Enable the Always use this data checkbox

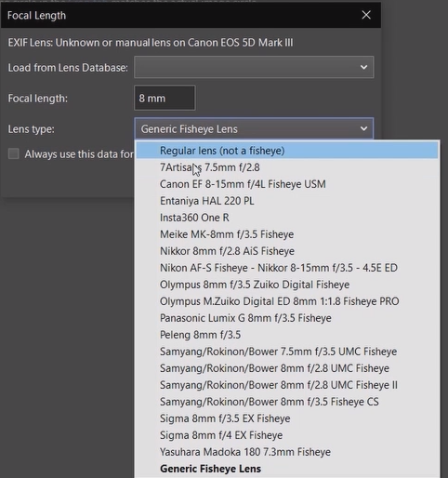[x=14, y=153]
